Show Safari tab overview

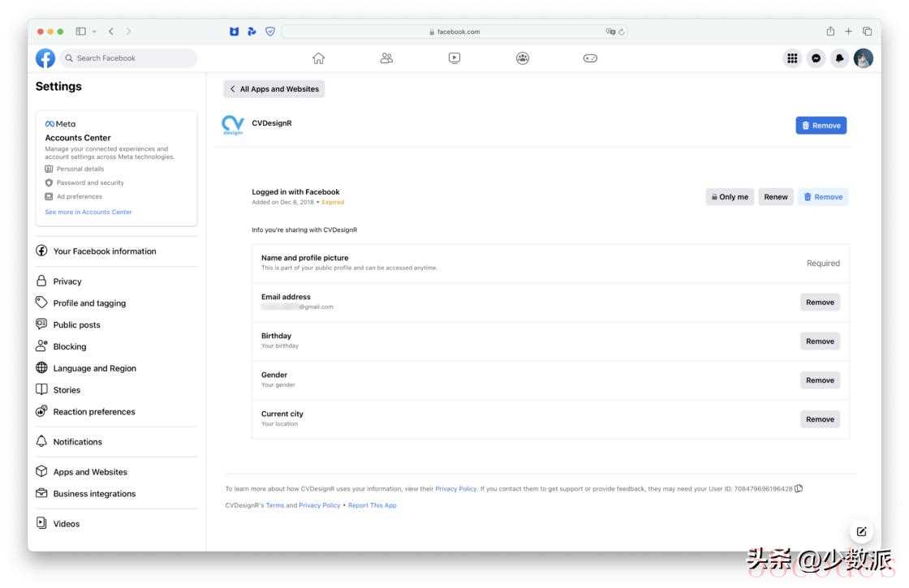tap(868, 32)
